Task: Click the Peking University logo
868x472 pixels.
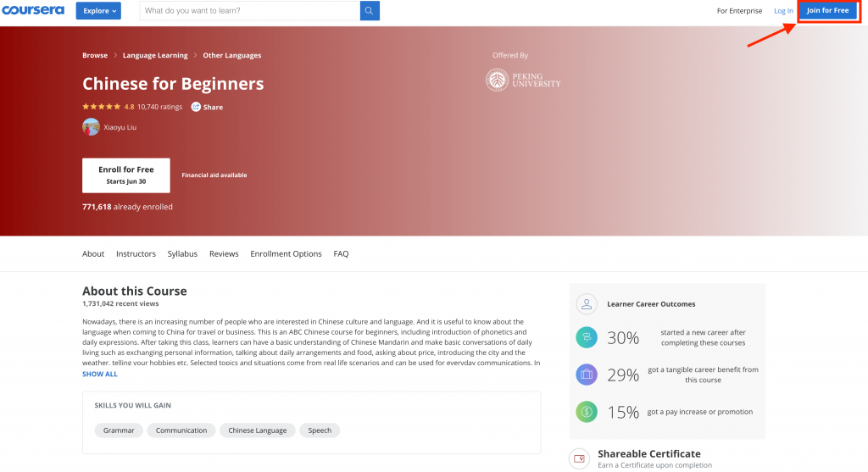Action: pyautogui.click(x=523, y=81)
